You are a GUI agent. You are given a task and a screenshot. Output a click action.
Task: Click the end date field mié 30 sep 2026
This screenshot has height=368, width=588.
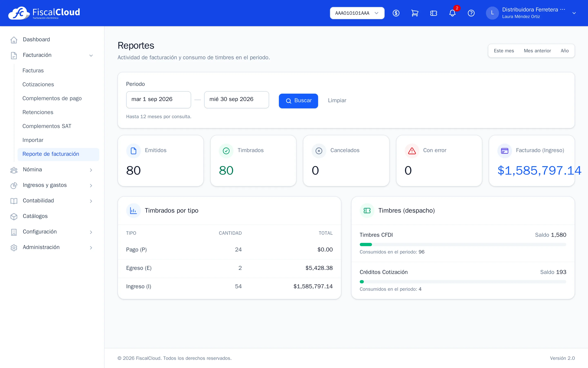(x=236, y=99)
